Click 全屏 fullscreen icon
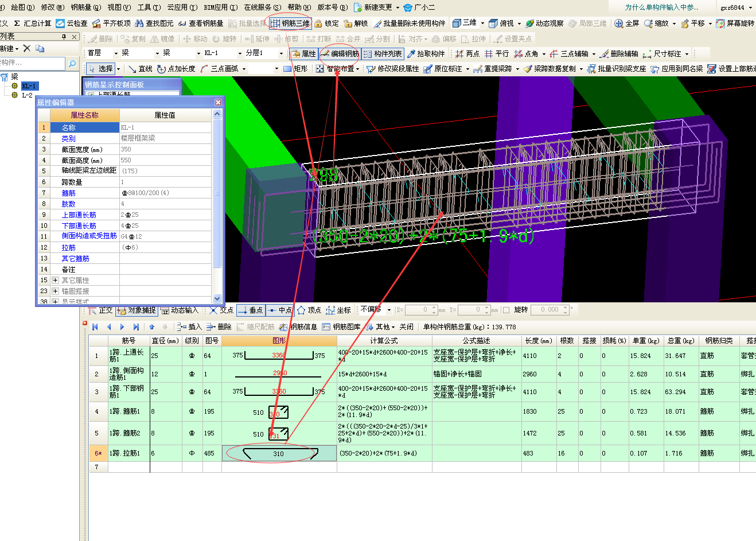Screen dimensions: 756x541 click(618, 24)
